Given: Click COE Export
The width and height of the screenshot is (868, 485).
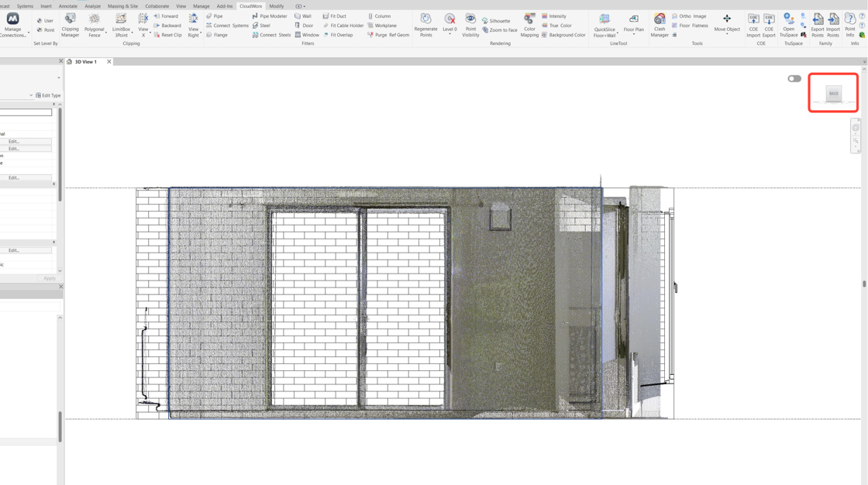Looking at the screenshot, I should [x=769, y=26].
